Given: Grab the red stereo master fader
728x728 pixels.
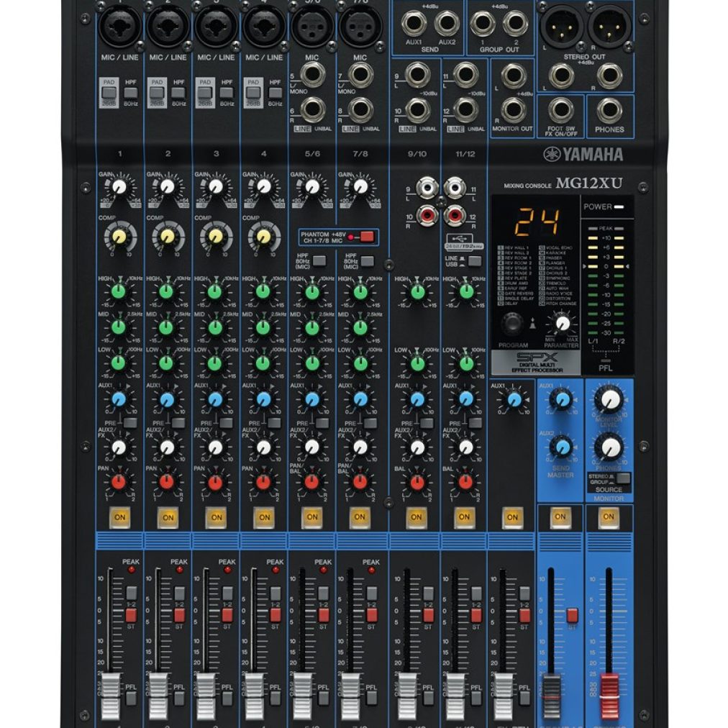Looking at the screenshot, I should pos(609,696).
